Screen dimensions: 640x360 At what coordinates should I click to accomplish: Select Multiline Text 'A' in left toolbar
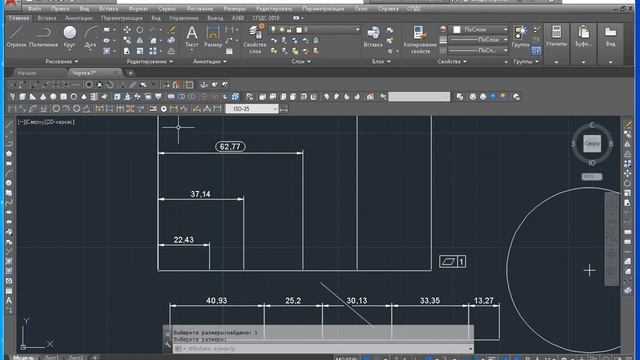tap(9, 301)
